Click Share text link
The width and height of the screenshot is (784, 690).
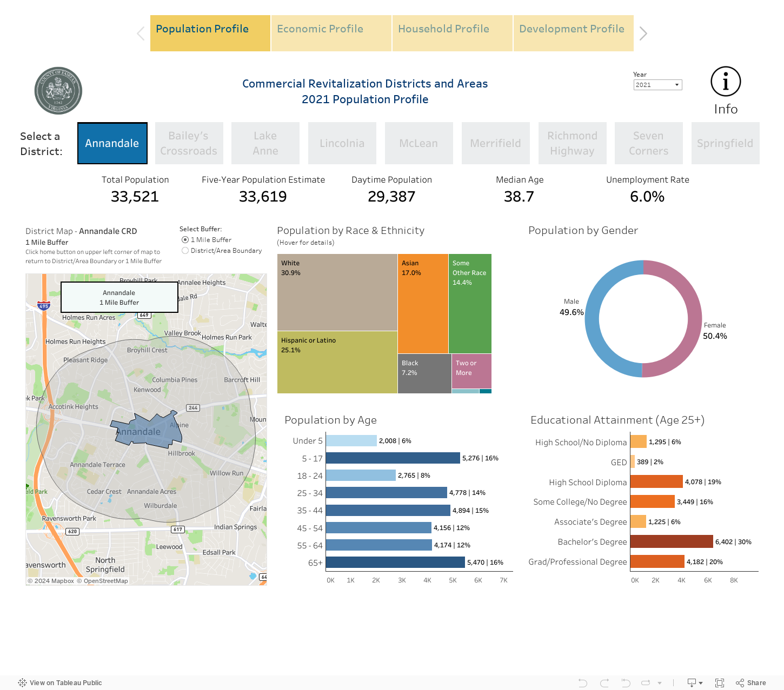pos(756,683)
